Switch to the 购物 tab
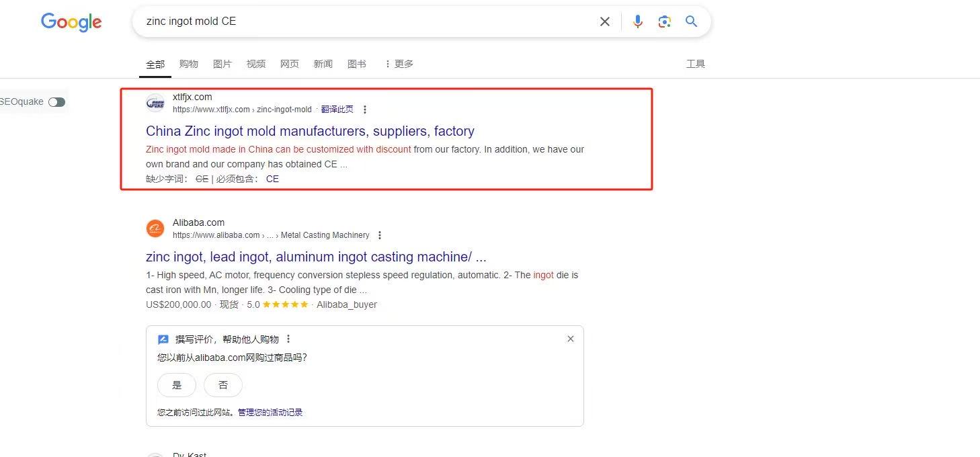 coord(188,64)
